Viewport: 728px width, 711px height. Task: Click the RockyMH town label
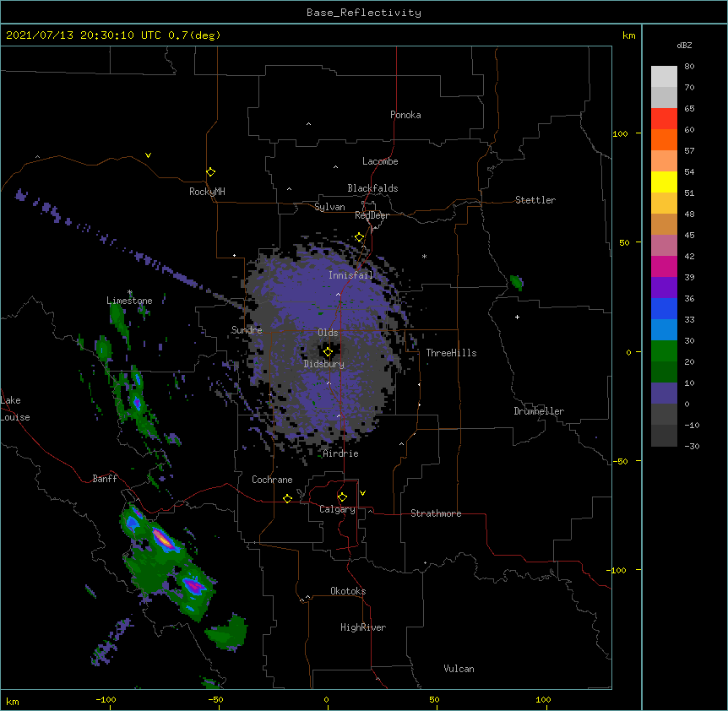coord(207,192)
